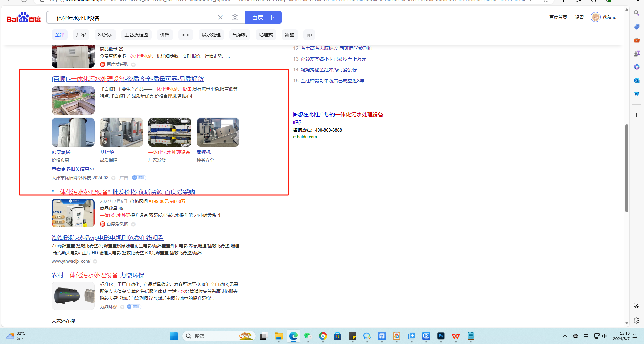This screenshot has width=644, height=344.
Task: Clear the search box with X icon
Action: pyautogui.click(x=220, y=17)
